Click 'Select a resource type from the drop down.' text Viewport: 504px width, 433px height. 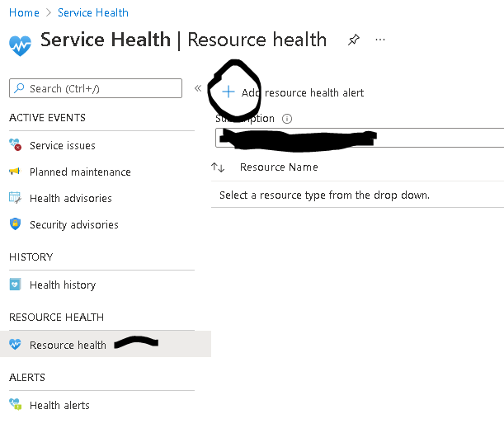[x=324, y=195]
